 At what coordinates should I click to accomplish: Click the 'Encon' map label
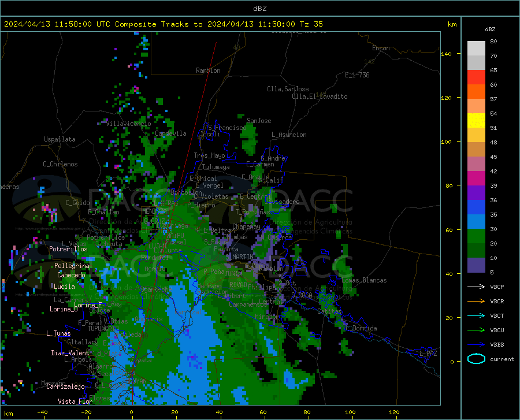[381, 48]
